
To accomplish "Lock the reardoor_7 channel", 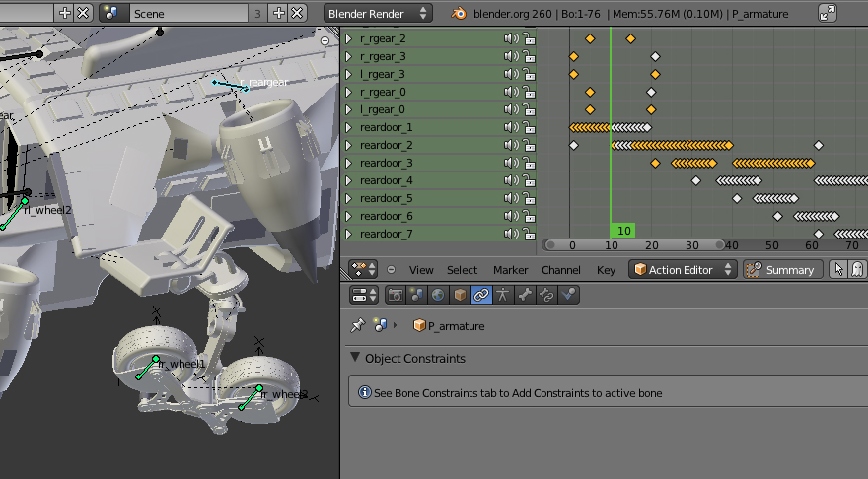I will 529,234.
